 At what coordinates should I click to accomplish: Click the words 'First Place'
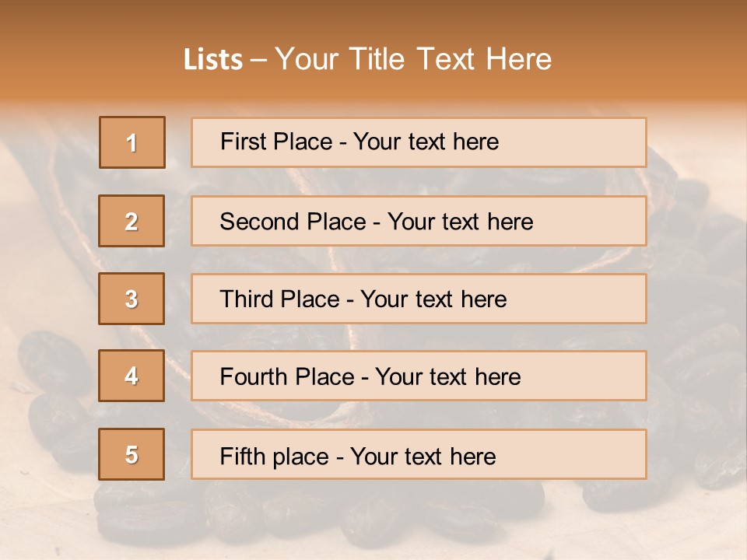point(275,142)
